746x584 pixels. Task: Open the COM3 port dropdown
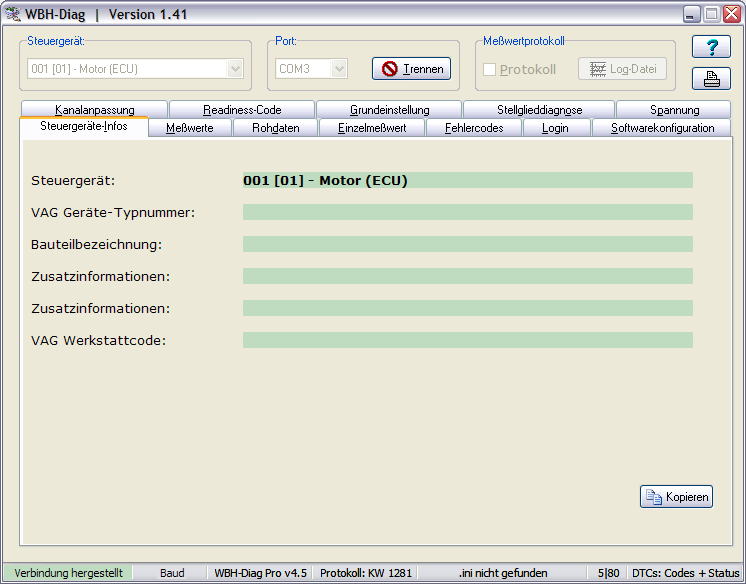(339, 69)
